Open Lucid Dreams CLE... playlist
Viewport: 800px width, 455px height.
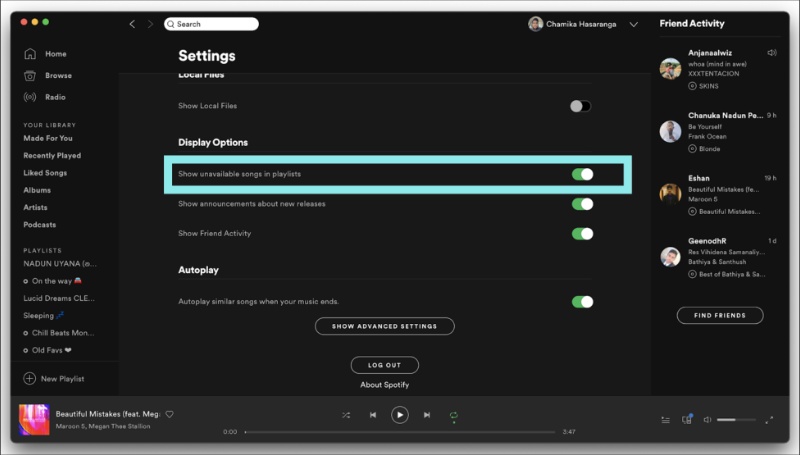(59, 298)
